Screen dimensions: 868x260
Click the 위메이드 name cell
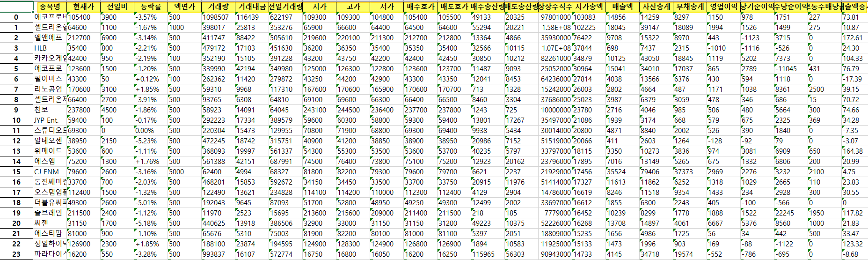click(50, 151)
